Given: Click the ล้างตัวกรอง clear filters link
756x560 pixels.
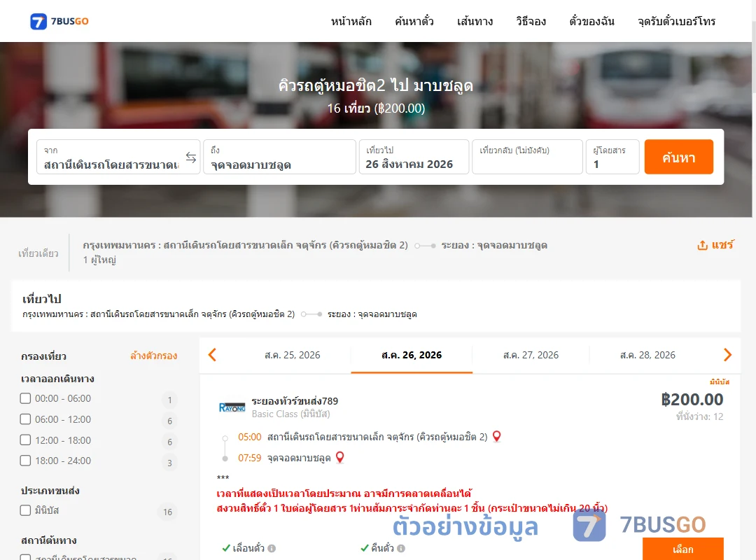Looking at the screenshot, I should 154,356.
